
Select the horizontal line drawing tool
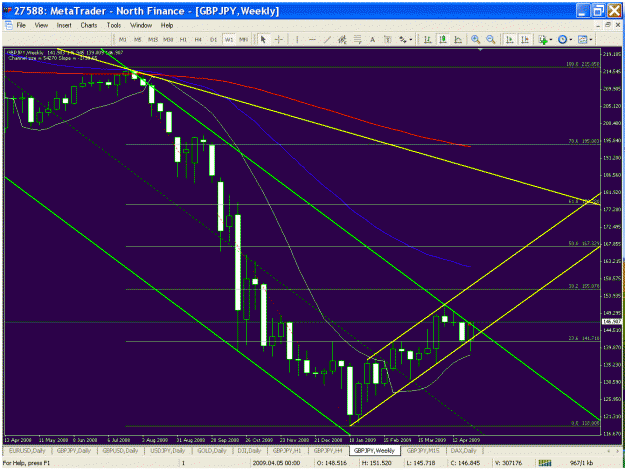312,39
